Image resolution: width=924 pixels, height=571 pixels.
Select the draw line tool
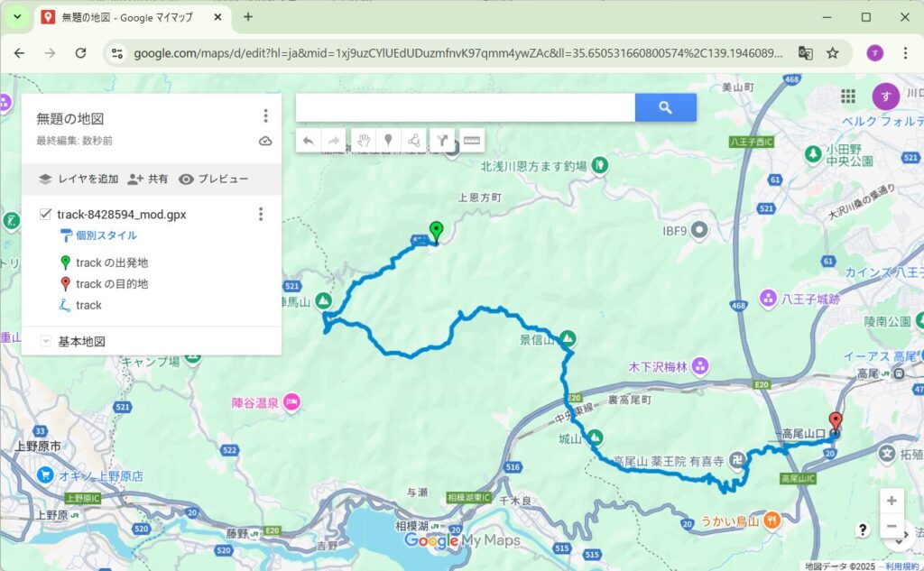[414, 140]
